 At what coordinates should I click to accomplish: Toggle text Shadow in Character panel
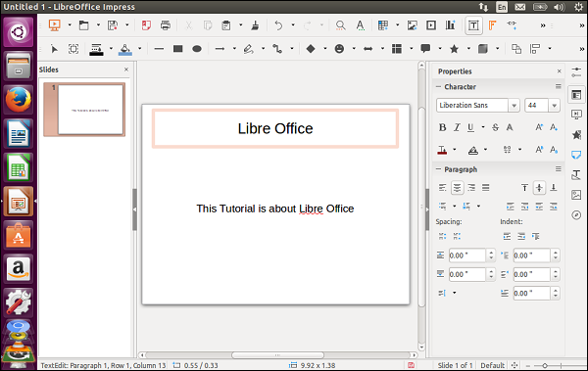510,127
